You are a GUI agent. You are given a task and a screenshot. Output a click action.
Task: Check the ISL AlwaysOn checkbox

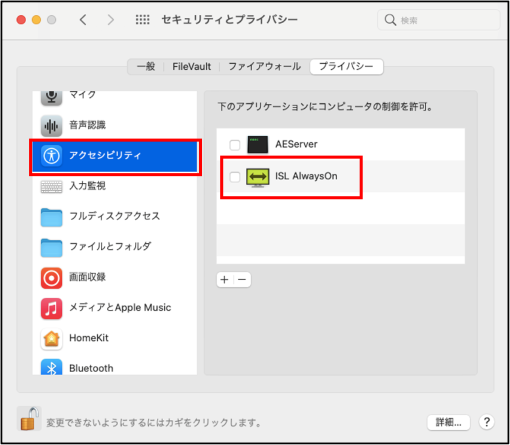(x=235, y=177)
